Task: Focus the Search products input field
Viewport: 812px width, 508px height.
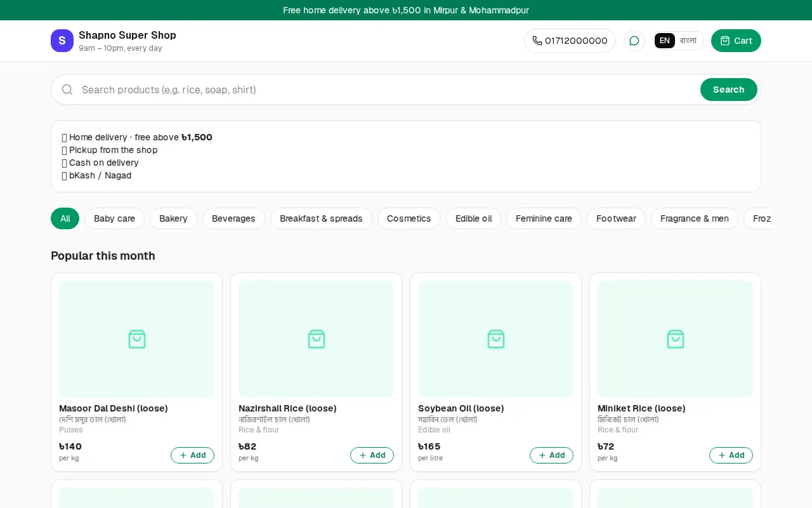Action: tap(387, 90)
